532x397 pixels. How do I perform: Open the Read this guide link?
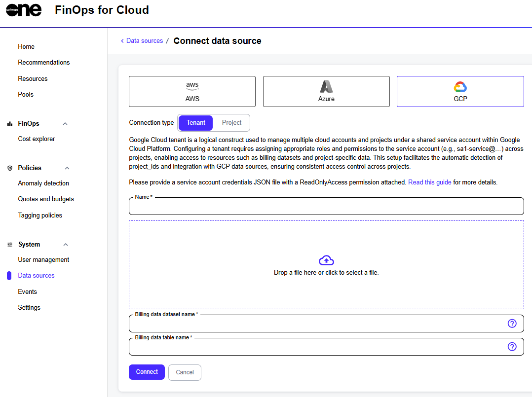coord(429,182)
